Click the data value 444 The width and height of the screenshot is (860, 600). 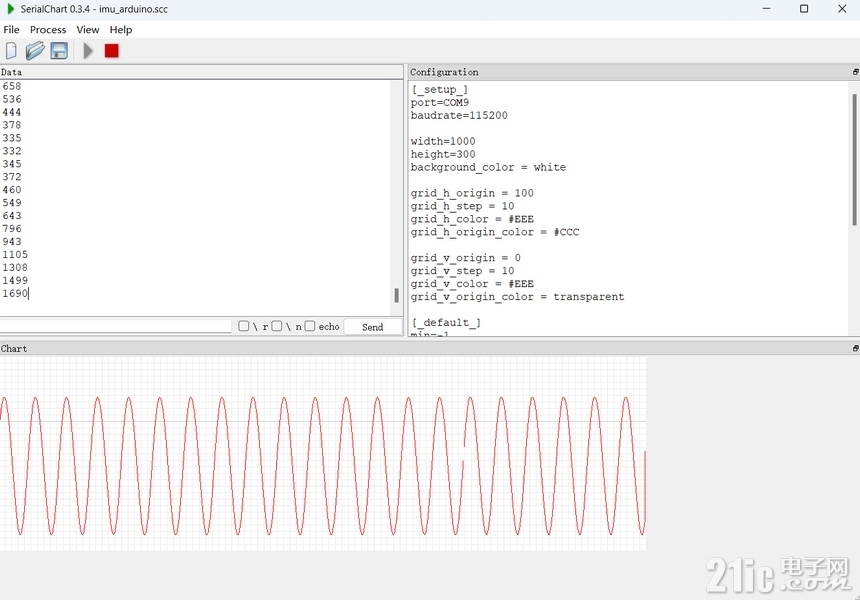point(12,112)
